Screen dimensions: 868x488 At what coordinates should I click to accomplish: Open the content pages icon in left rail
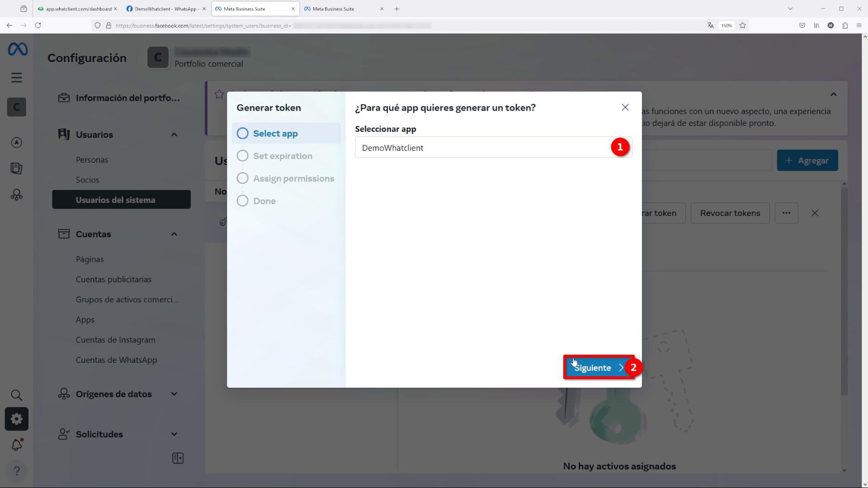17,169
